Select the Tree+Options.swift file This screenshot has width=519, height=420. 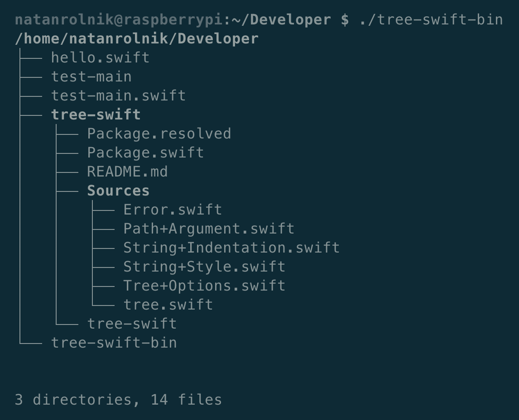pos(204,286)
